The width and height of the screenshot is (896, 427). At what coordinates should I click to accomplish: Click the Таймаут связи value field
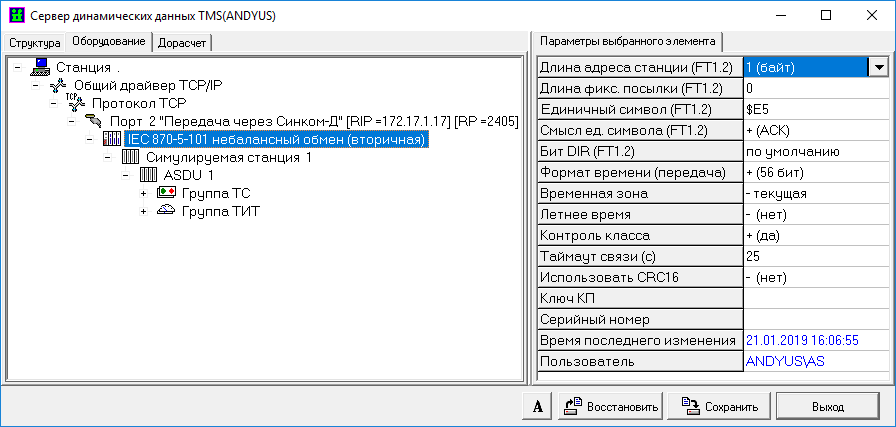click(x=815, y=256)
